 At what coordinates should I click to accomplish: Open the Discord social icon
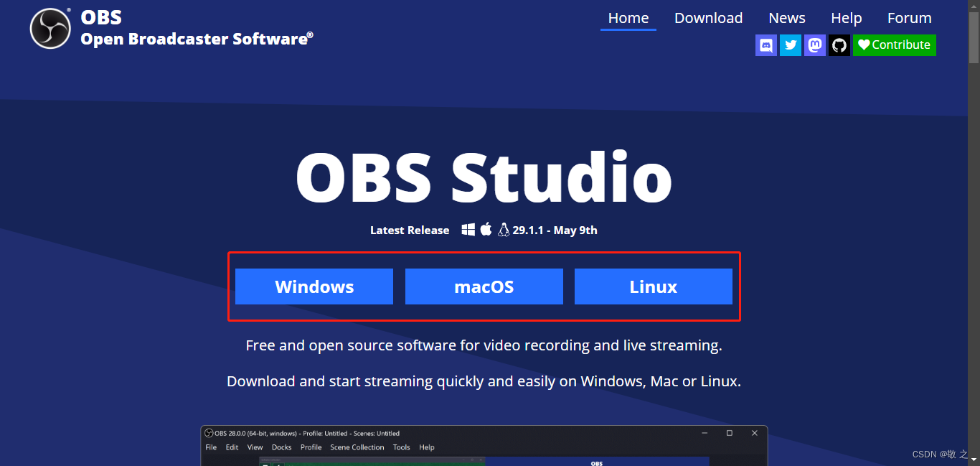click(x=766, y=45)
